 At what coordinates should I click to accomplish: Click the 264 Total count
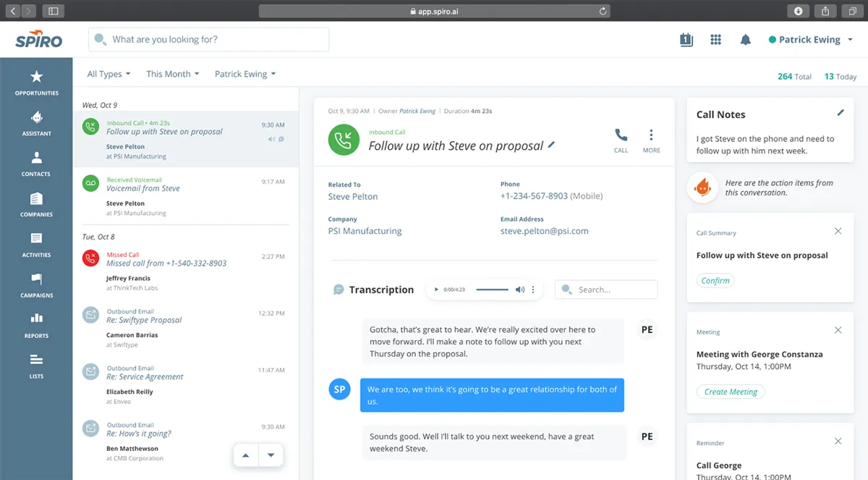794,76
